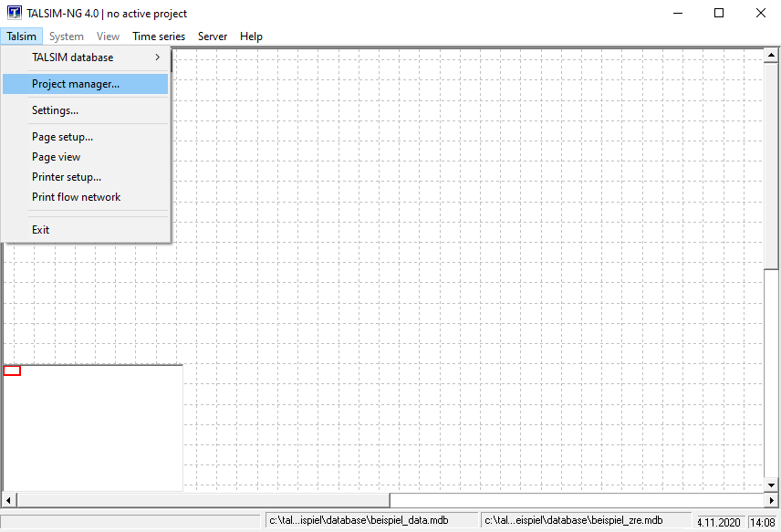This screenshot has height=532, width=781.
Task: Open the System menu
Action: click(67, 37)
